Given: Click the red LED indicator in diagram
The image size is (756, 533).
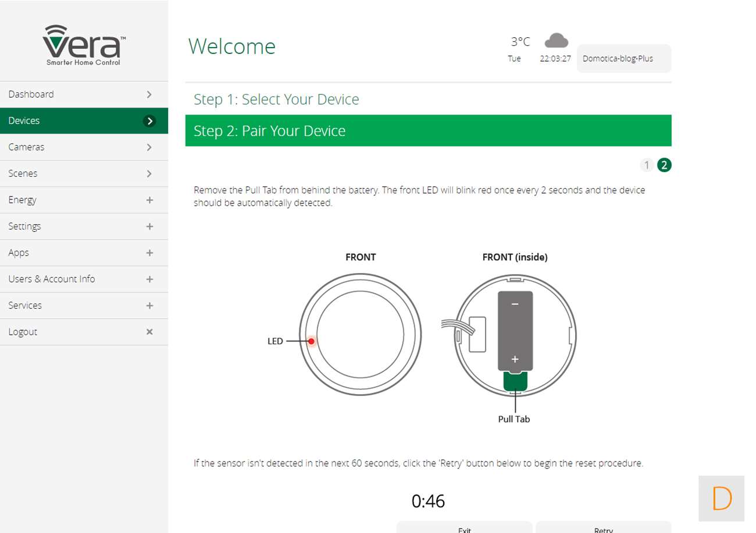Looking at the screenshot, I should point(312,341).
